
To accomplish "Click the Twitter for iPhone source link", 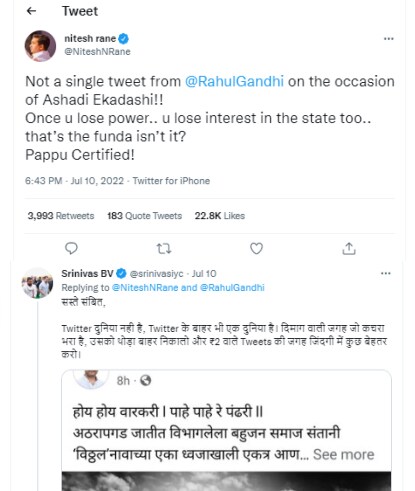I will pyautogui.click(x=171, y=181).
